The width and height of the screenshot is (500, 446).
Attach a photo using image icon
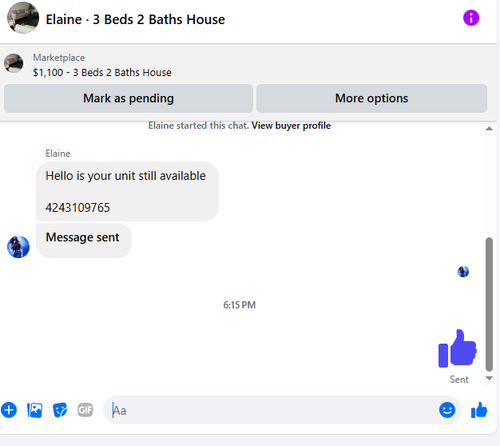[x=35, y=410]
